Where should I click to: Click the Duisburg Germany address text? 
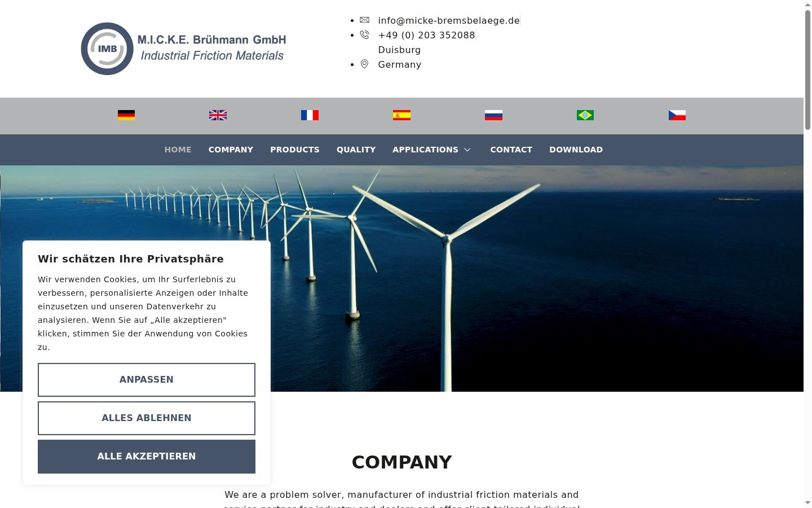pyautogui.click(x=400, y=57)
